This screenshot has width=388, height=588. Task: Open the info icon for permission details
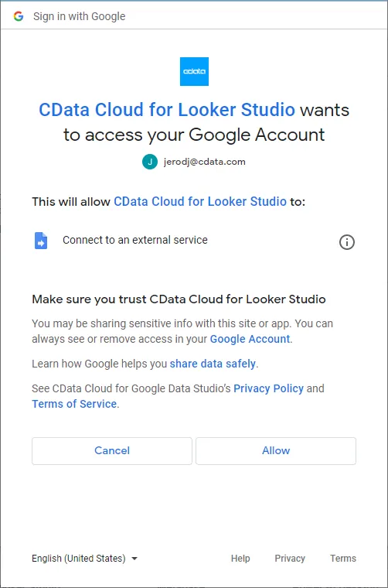coord(347,242)
